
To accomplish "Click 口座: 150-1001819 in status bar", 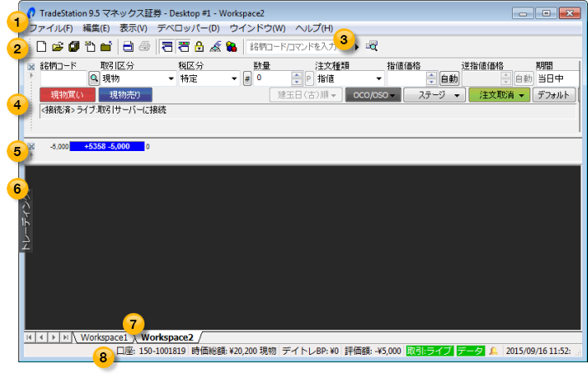I will click(151, 351).
